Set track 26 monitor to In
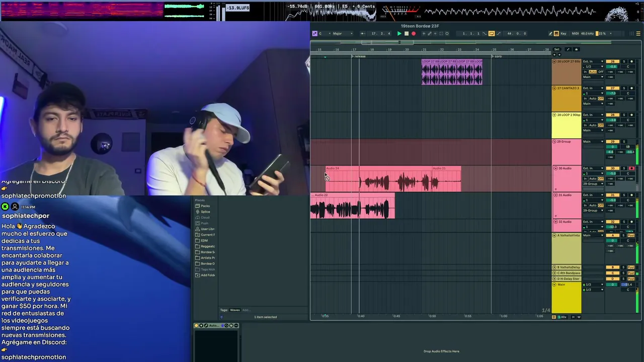This screenshot has width=644, height=362. pos(585,72)
